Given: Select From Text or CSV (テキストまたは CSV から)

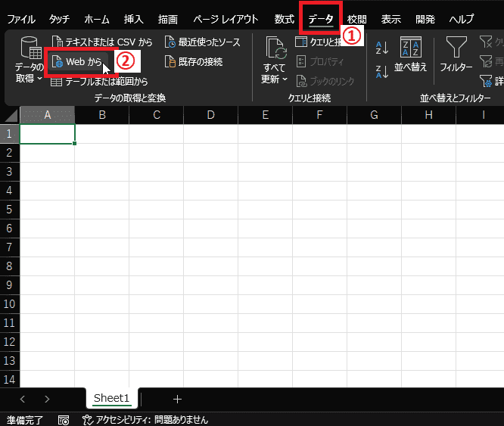Looking at the screenshot, I should 101,42.
